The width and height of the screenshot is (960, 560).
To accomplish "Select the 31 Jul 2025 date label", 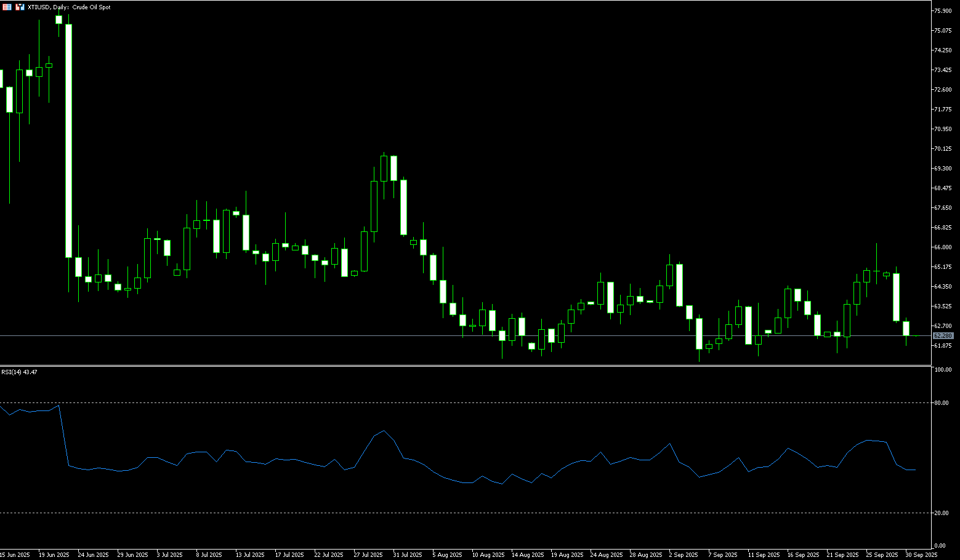I will point(408,555).
